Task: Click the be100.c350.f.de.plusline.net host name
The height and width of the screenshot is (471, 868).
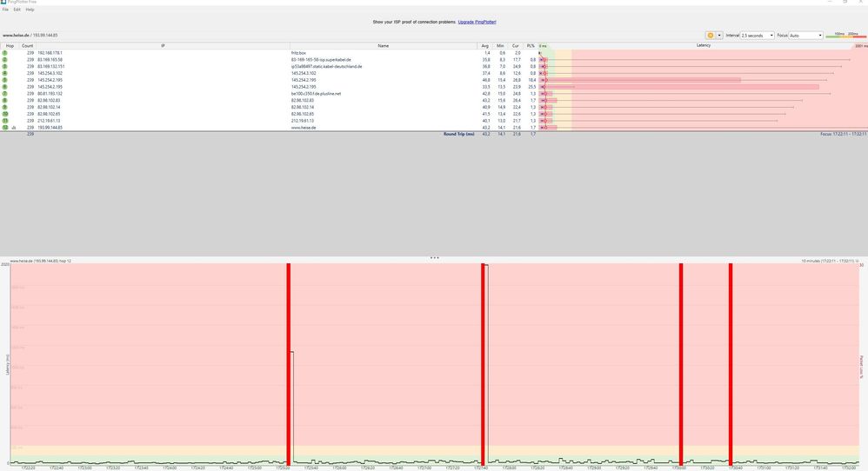Action: pyautogui.click(x=316, y=94)
